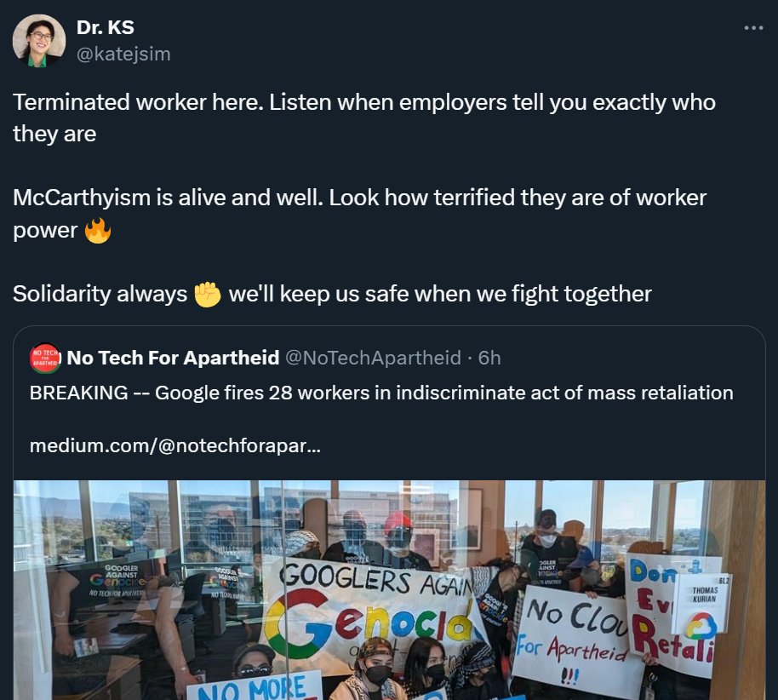Click the raised fist emoji
Image resolution: width=778 pixels, height=700 pixels.
[208, 294]
